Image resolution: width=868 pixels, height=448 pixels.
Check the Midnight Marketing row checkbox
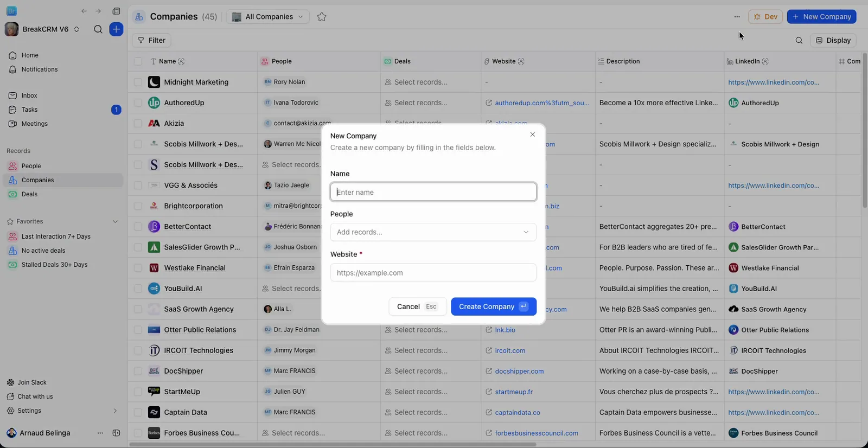click(138, 82)
